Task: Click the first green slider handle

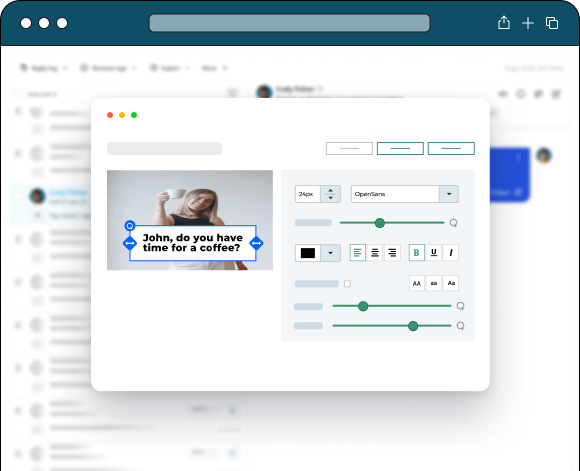Action: point(380,223)
